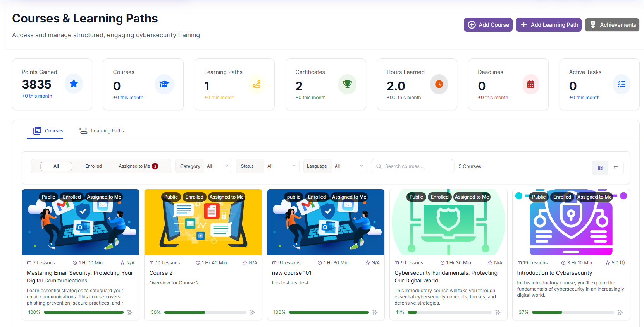Click sparkle icon on Course 2 card

tap(253, 312)
